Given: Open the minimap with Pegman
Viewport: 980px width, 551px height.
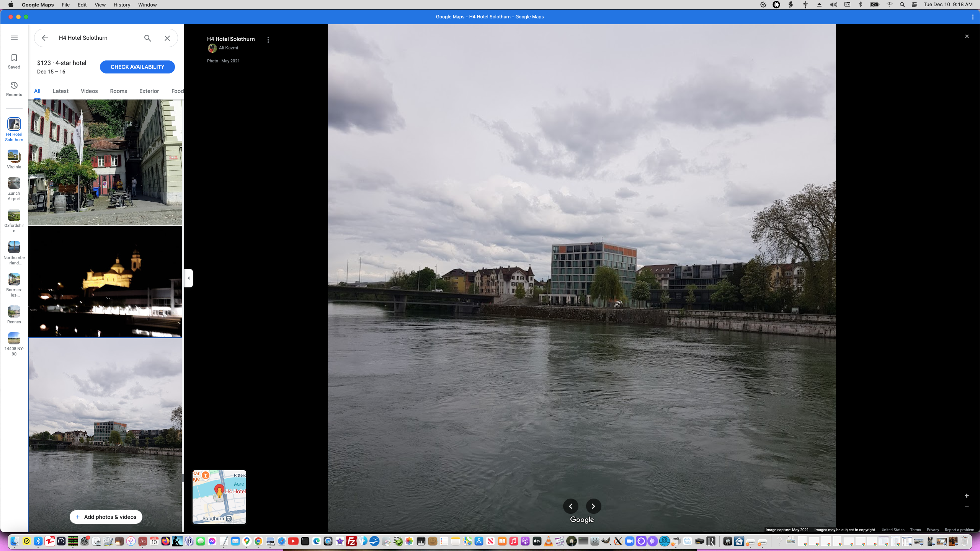Looking at the screenshot, I should pos(219,497).
